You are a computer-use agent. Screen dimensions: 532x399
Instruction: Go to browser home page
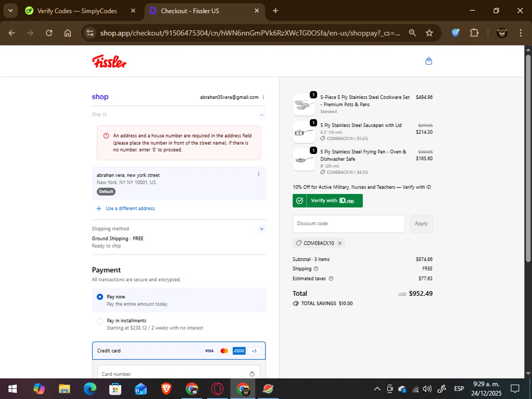point(68,33)
